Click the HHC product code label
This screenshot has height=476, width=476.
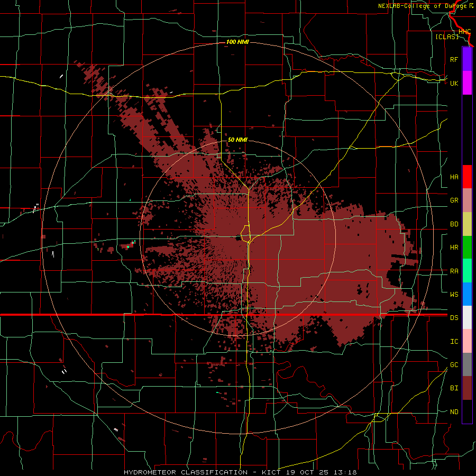coord(464,32)
